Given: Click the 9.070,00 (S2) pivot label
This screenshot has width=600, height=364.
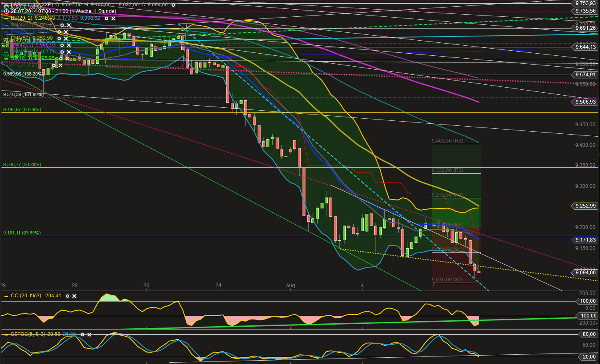Looking at the screenshot, I should [x=448, y=280].
